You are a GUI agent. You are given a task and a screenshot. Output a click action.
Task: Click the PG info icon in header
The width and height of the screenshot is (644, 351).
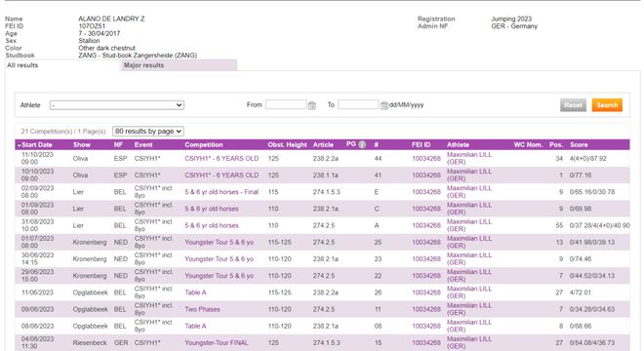coord(362,144)
